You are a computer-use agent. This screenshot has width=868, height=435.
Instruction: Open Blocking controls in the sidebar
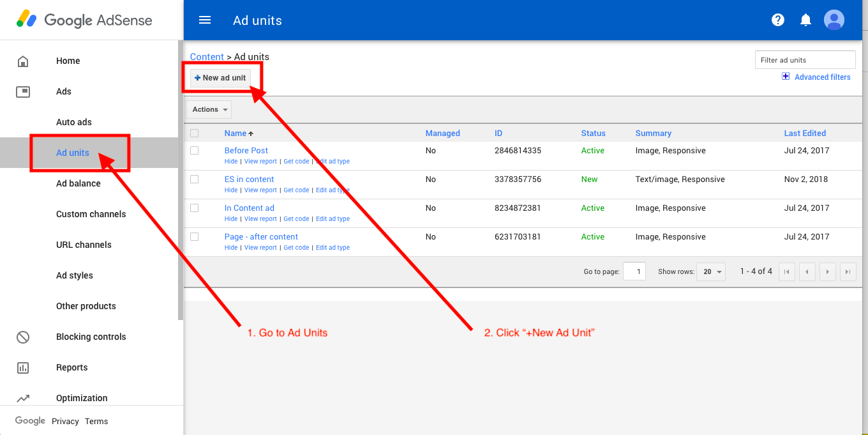[91, 337]
